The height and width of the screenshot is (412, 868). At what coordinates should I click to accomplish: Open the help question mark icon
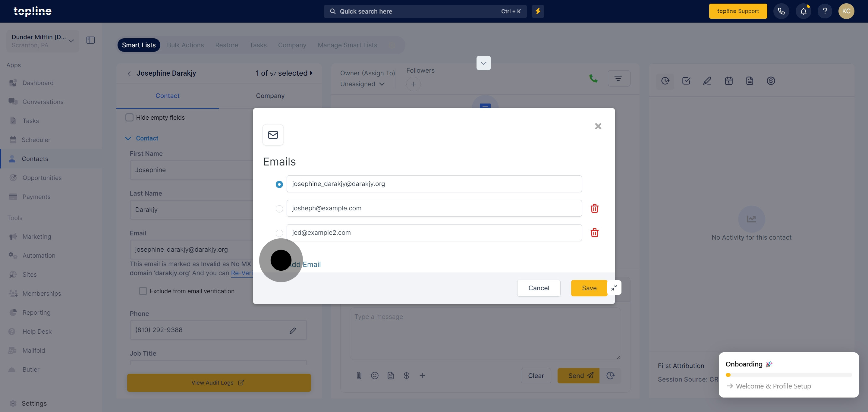tap(825, 11)
